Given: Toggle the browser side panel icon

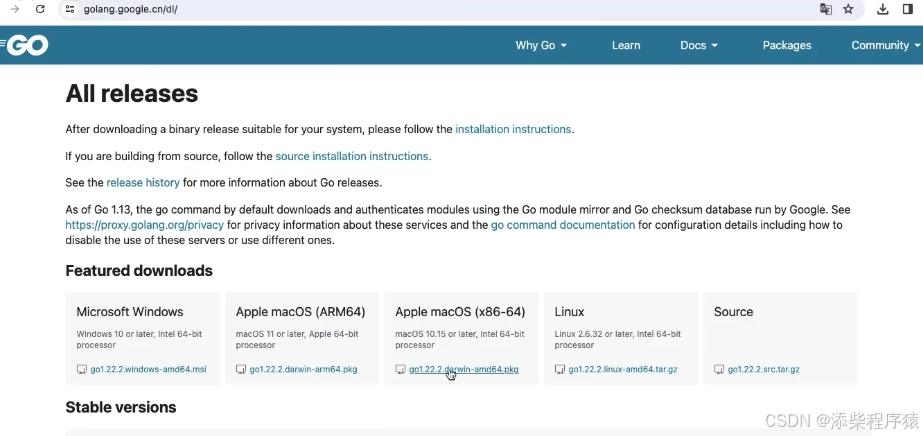Looking at the screenshot, I should click(x=907, y=9).
